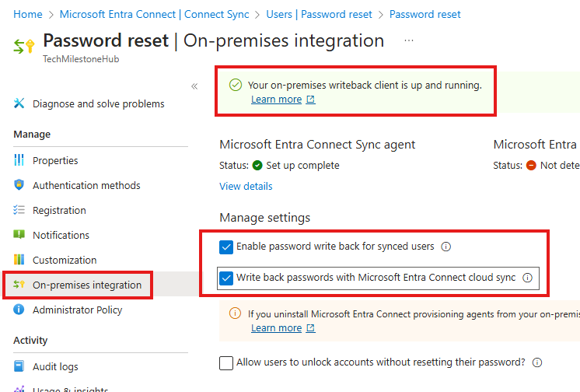Go to Audit logs in Activity section
Image resolution: width=580 pixels, height=392 pixels.
[x=55, y=366]
